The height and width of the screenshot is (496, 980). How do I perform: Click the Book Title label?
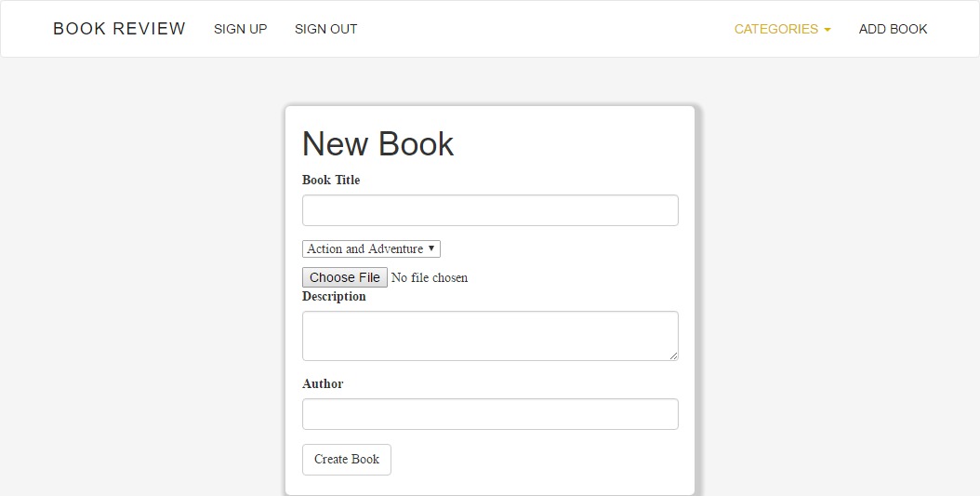tap(331, 180)
